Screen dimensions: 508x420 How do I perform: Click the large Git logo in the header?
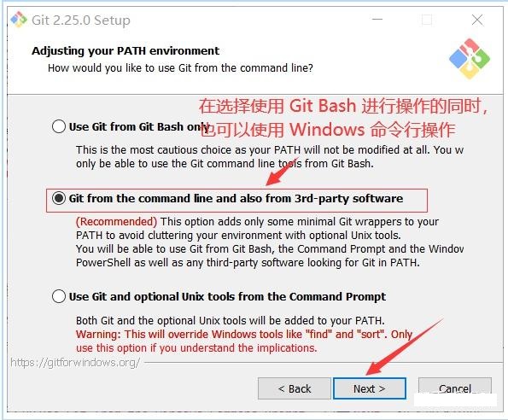coord(470,59)
